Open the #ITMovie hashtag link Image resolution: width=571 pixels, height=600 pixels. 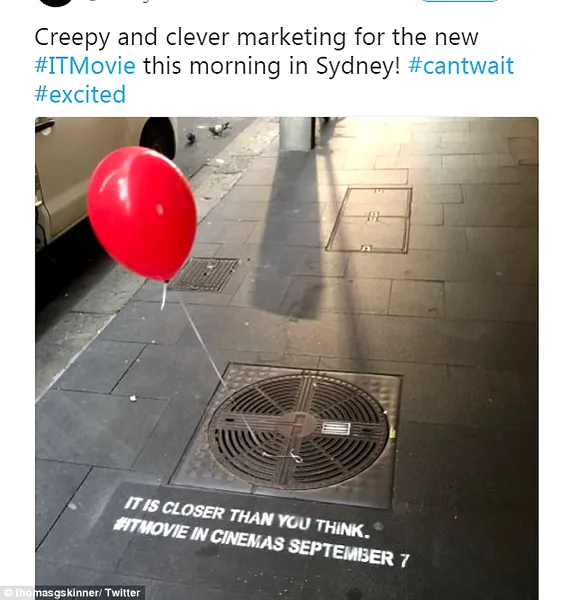[x=85, y=66]
